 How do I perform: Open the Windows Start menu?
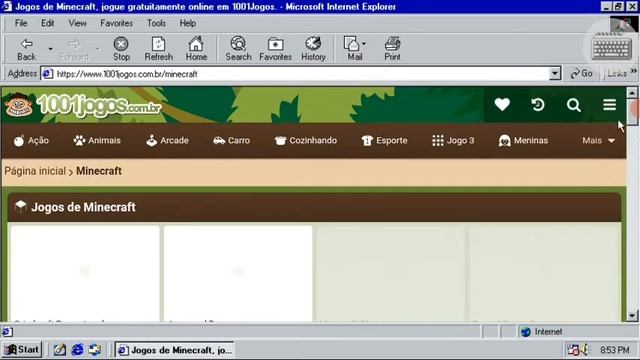(x=22, y=349)
